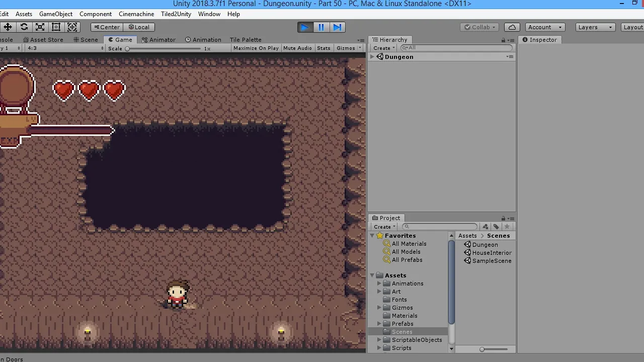Open the Layout dropdown
This screenshot has width=644, height=362.
point(632,27)
